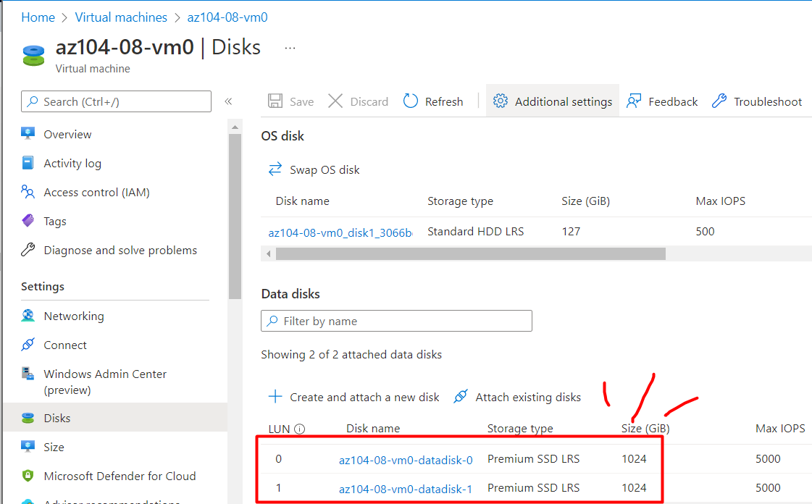Go to Virtual machines breadcrumb
The image size is (812, 504).
tap(121, 17)
